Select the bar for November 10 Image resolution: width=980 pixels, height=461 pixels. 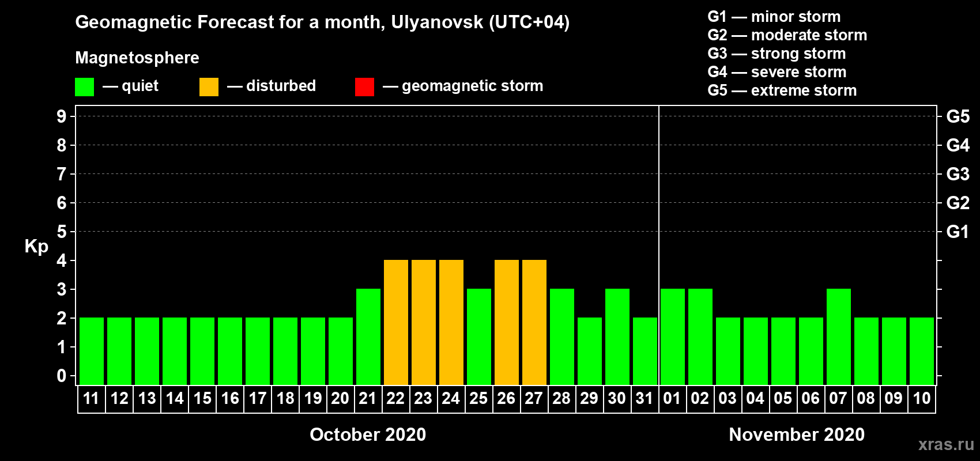pos(922,351)
